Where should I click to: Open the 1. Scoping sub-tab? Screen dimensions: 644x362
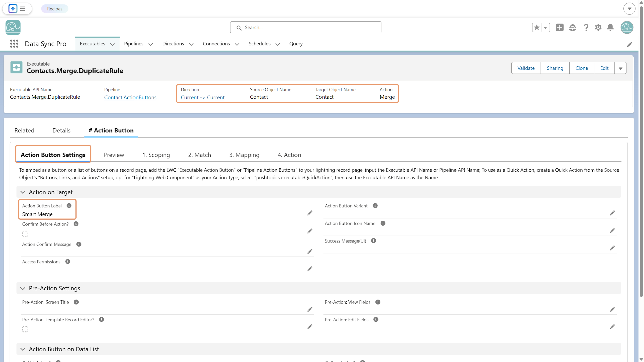(156, 155)
